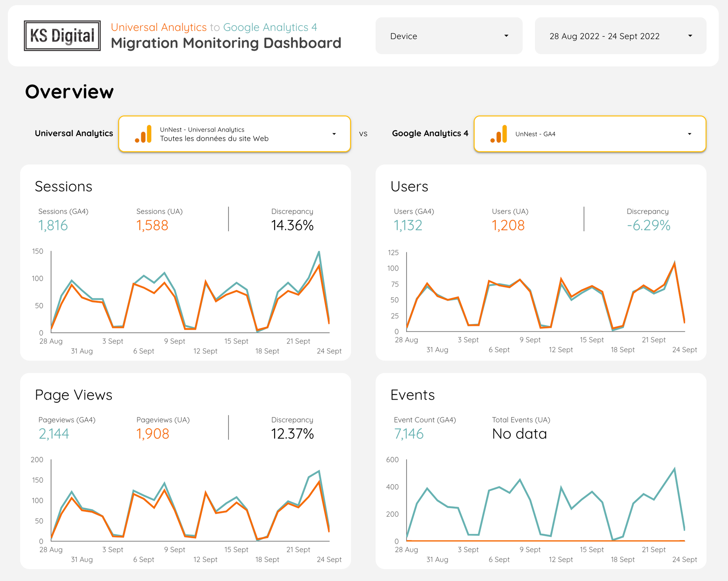
Task: Click the Users (UA) value 1,208
Action: (x=508, y=225)
